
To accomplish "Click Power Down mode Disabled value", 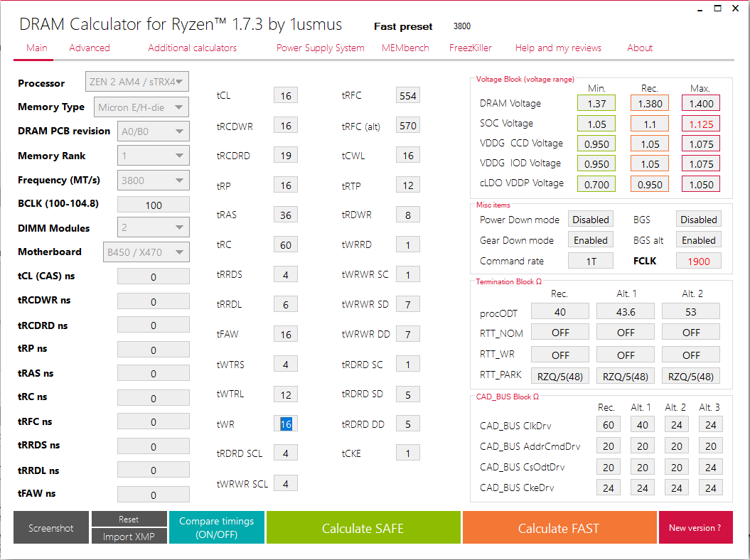I will coord(591,220).
